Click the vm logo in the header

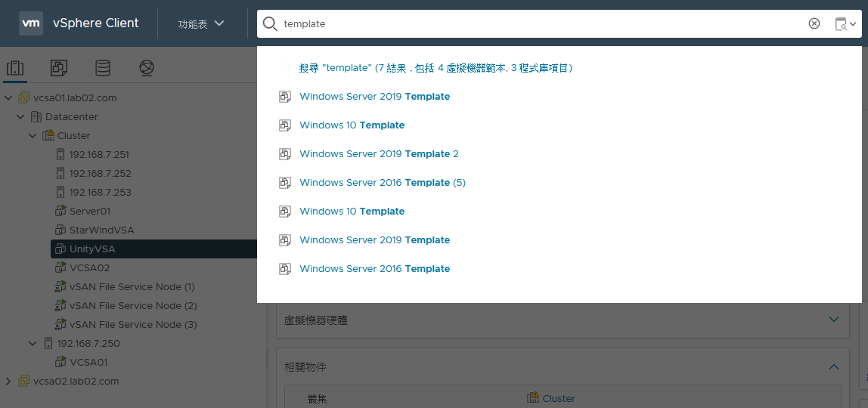point(31,23)
